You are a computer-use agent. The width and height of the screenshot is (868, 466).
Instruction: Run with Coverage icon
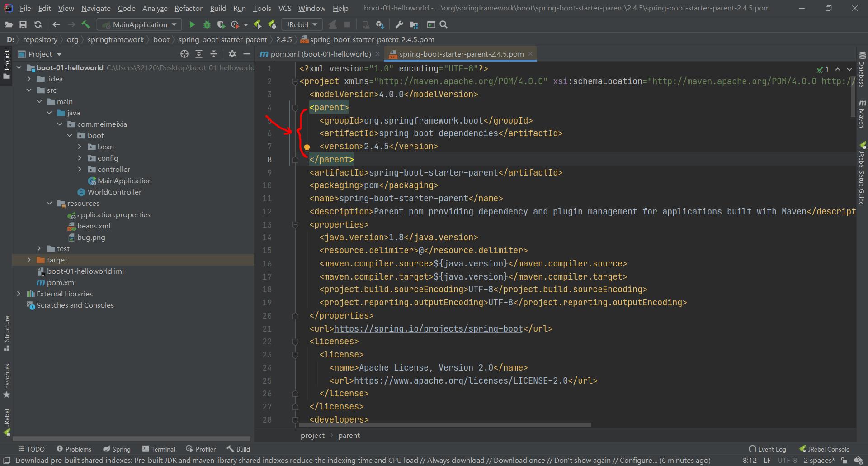(x=221, y=24)
